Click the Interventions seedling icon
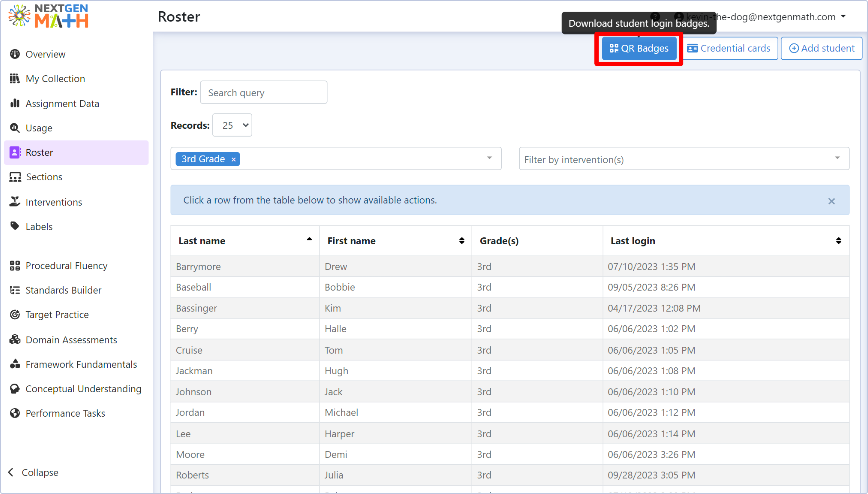 pyautogui.click(x=15, y=202)
